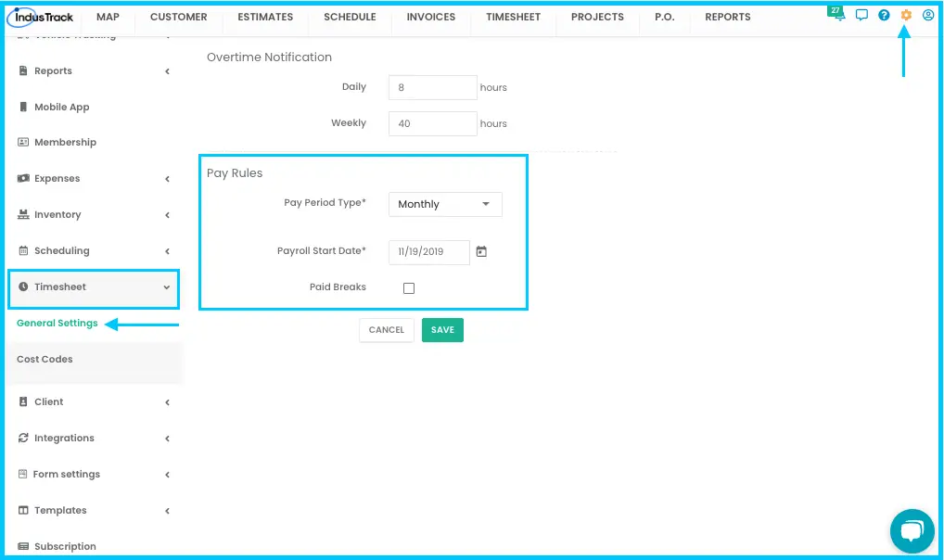Select the Subscription sidebar item
This screenshot has width=944, height=560.
click(65, 547)
